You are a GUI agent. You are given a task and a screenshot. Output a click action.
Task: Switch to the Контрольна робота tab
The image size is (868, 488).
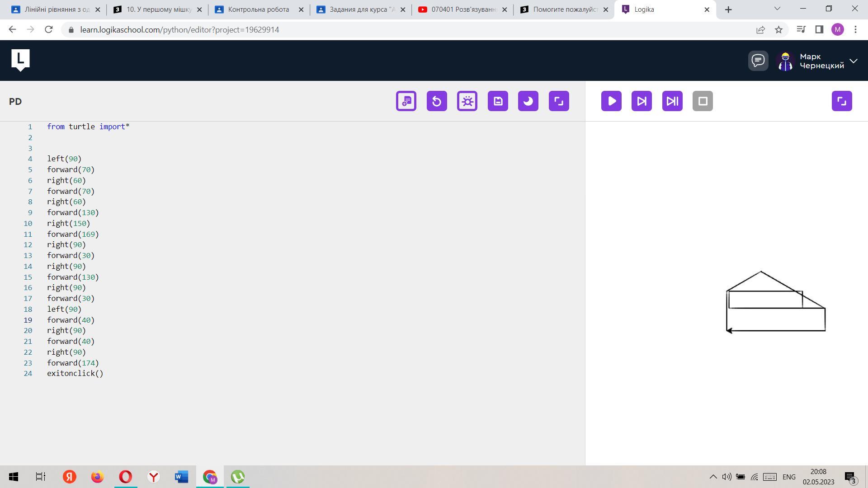pos(259,9)
